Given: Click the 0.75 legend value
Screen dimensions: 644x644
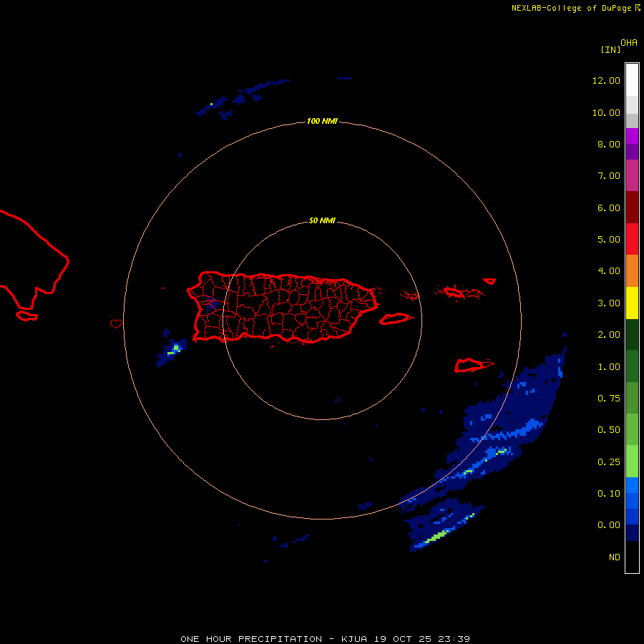Looking at the screenshot, I should [x=609, y=399].
